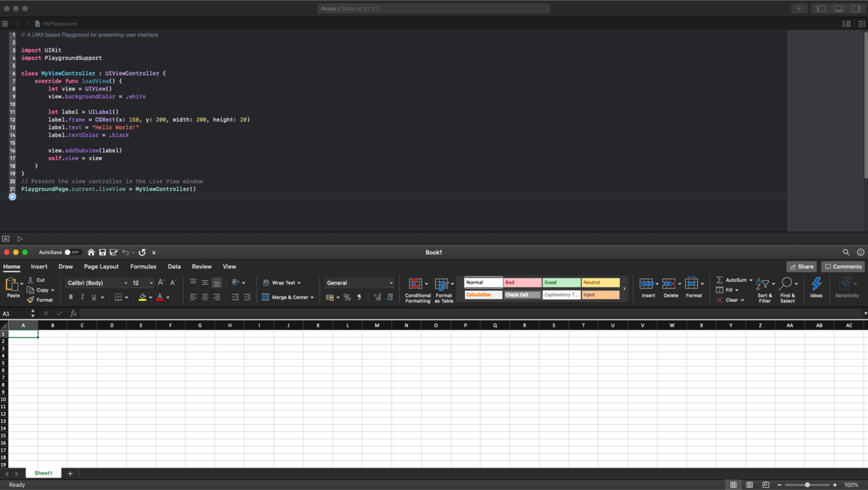Switch to the Formulas tab

tap(143, 266)
